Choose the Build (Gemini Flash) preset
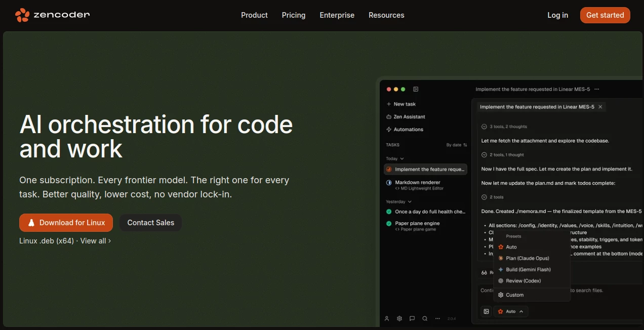This screenshot has width=644, height=330. pyautogui.click(x=532, y=270)
